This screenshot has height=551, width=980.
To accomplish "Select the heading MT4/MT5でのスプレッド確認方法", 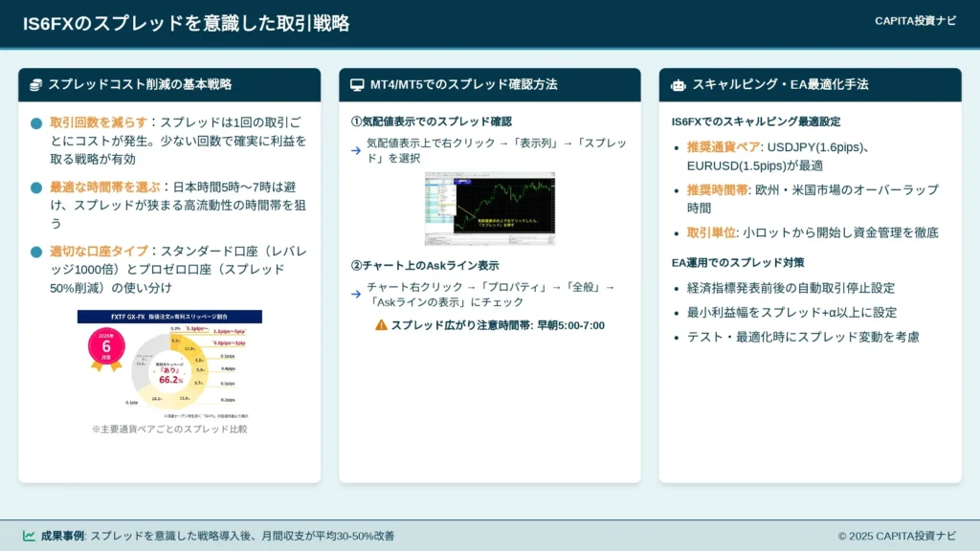I will 464,85.
